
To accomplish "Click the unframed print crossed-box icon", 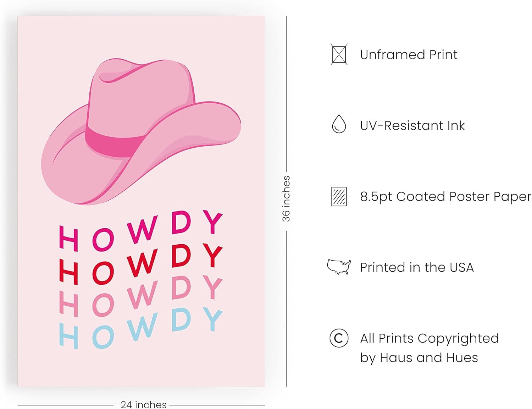I will (339, 54).
